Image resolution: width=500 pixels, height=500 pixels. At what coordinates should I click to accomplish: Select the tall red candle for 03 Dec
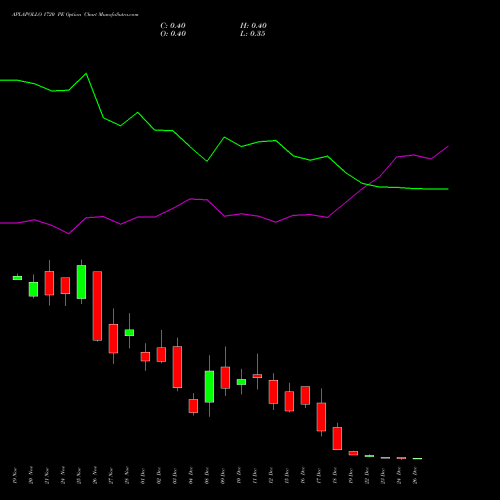177,367
